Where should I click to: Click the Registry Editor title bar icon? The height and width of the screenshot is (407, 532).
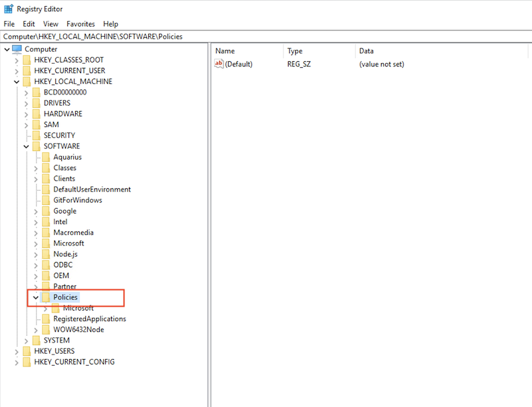[x=9, y=9]
